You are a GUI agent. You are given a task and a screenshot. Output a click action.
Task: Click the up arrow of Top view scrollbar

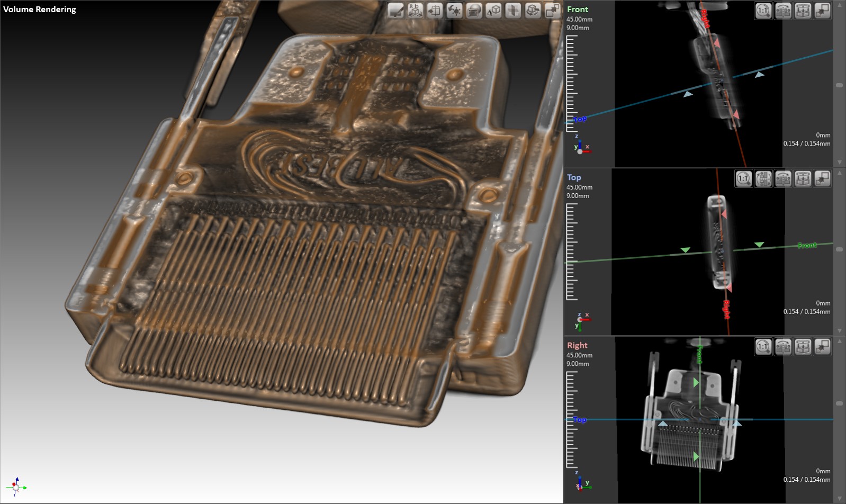(x=840, y=173)
